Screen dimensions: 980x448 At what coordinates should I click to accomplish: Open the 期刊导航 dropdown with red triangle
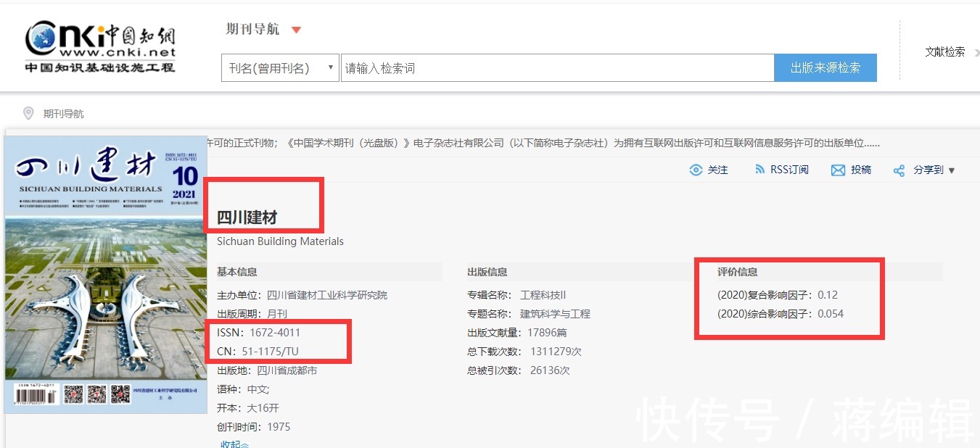click(x=295, y=30)
